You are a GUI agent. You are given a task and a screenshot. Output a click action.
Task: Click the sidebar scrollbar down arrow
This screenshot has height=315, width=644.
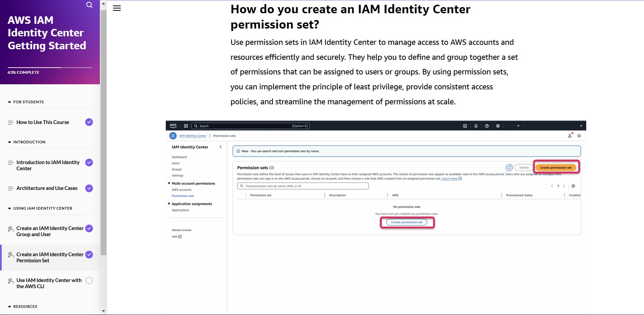(103, 311)
